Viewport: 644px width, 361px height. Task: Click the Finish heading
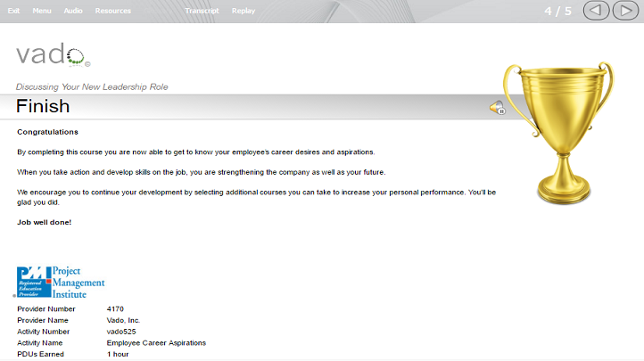point(43,106)
